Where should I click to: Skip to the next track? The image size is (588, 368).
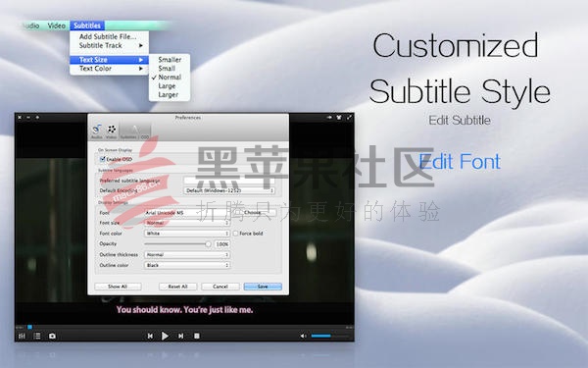pyautogui.click(x=180, y=336)
